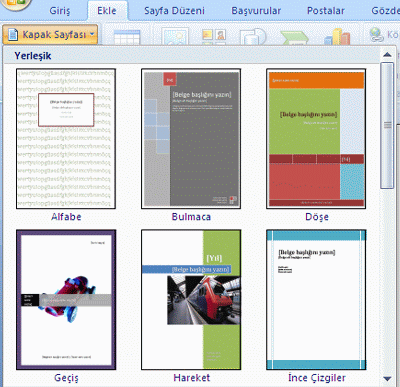Click the Döşe label text
Viewport: 400px width, 387px height.
click(x=317, y=217)
